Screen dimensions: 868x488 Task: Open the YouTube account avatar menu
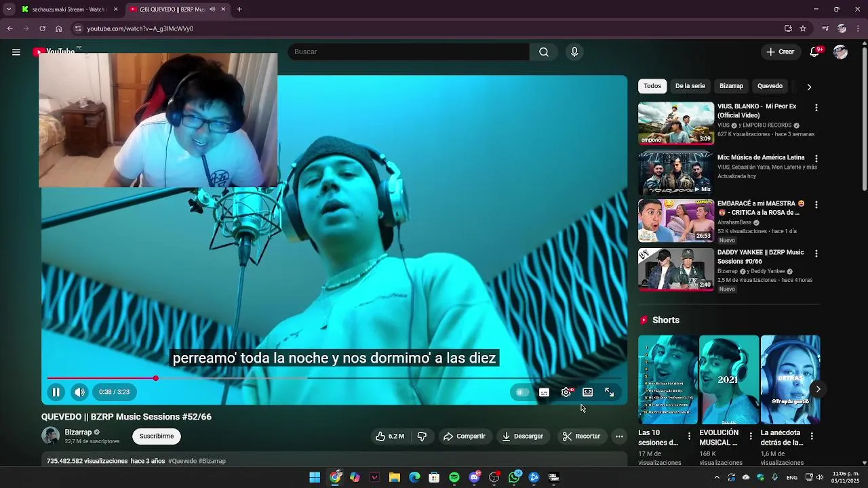pyautogui.click(x=840, y=52)
